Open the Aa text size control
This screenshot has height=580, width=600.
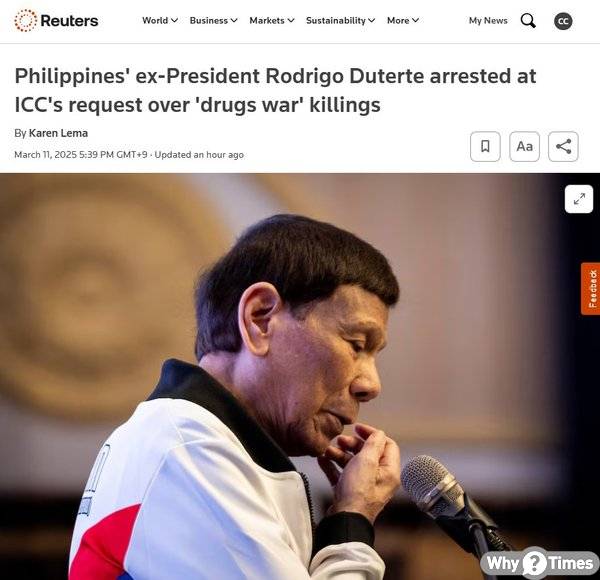(x=524, y=147)
